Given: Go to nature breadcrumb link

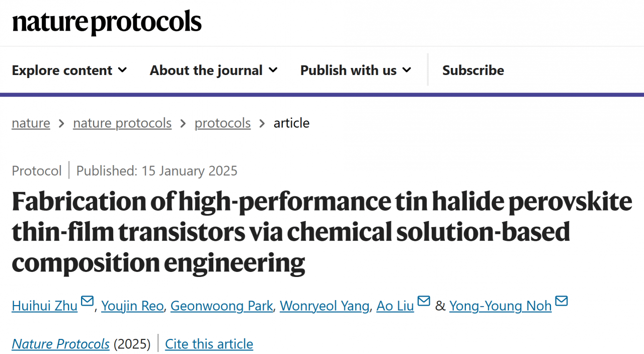Looking at the screenshot, I should click(31, 123).
